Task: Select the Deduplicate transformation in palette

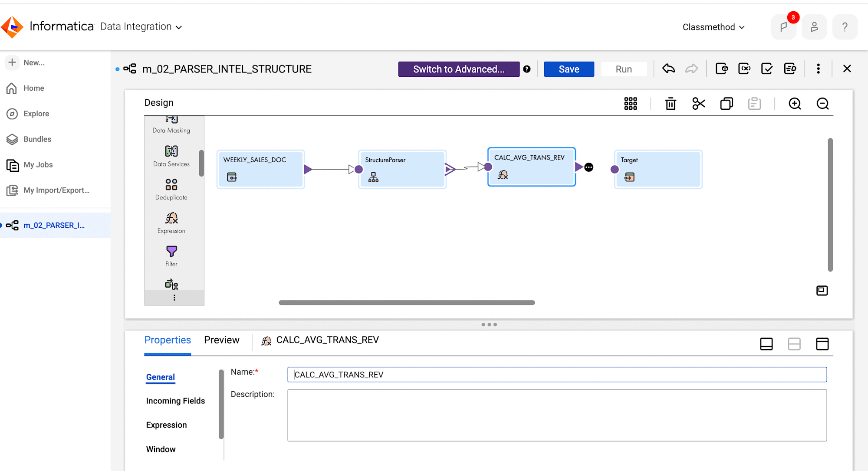Action: pyautogui.click(x=171, y=189)
